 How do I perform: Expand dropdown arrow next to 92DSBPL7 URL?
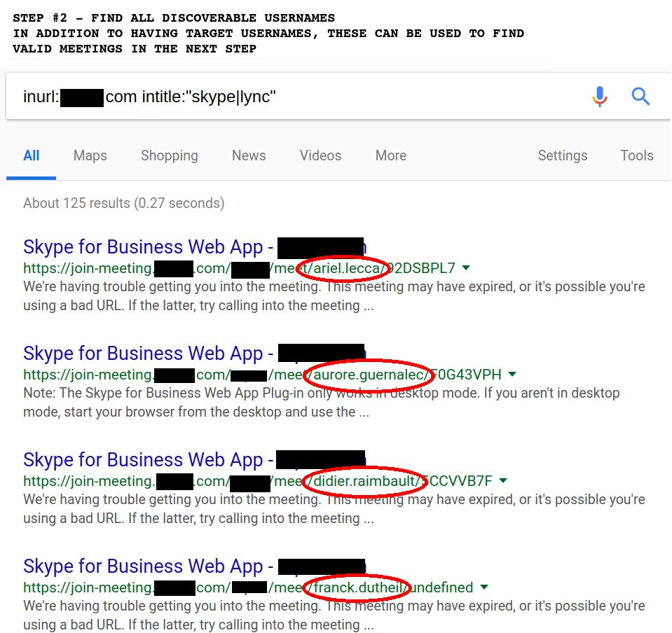[x=466, y=268]
